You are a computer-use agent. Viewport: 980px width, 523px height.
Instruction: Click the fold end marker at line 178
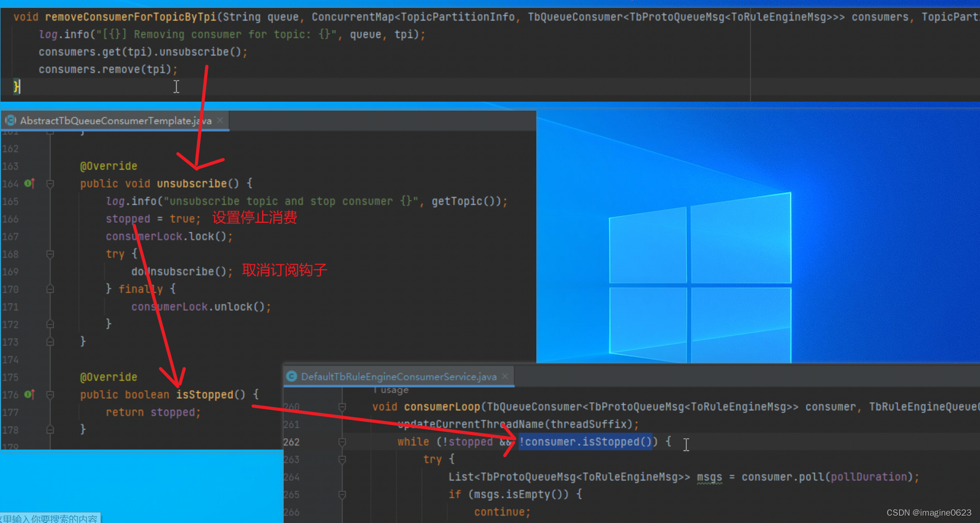(x=50, y=430)
